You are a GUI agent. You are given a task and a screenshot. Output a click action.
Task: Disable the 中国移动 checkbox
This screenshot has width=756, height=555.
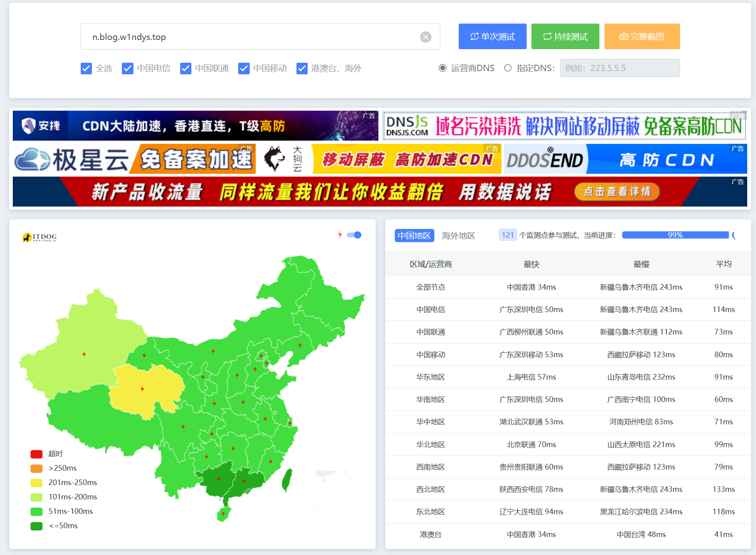244,68
